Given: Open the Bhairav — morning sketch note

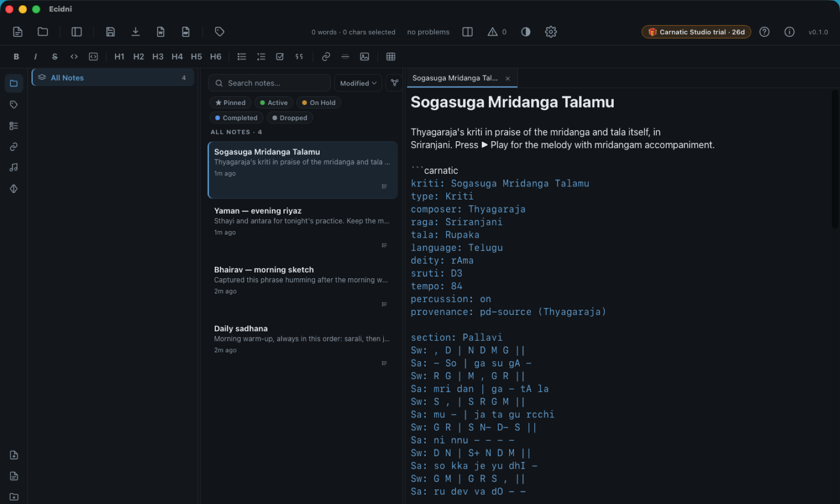Looking at the screenshot, I should pos(302,287).
